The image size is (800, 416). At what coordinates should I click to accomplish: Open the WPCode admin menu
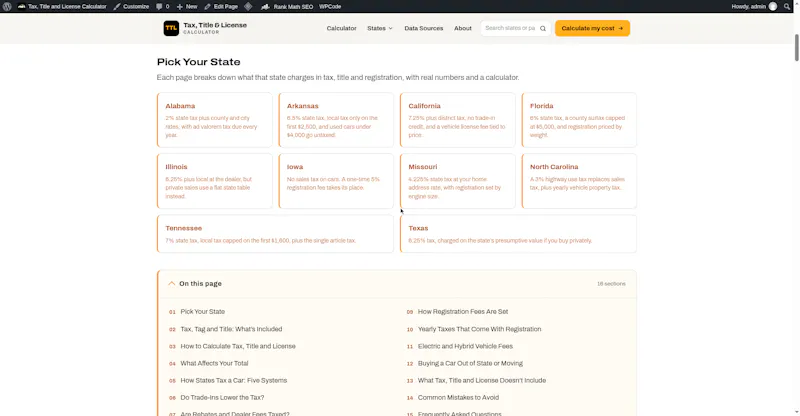coord(330,7)
